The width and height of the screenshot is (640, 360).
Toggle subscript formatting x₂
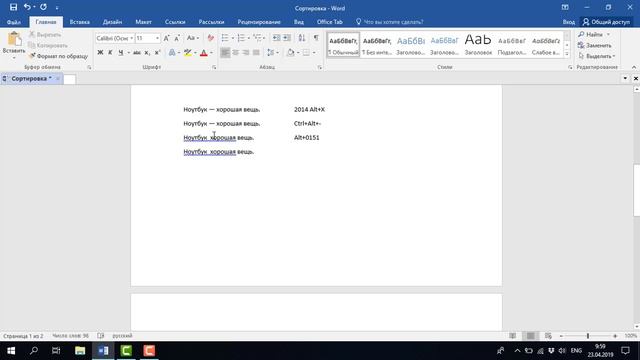[147, 53]
